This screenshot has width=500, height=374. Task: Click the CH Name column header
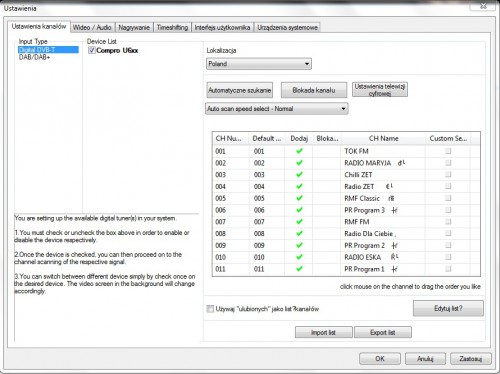(x=383, y=138)
